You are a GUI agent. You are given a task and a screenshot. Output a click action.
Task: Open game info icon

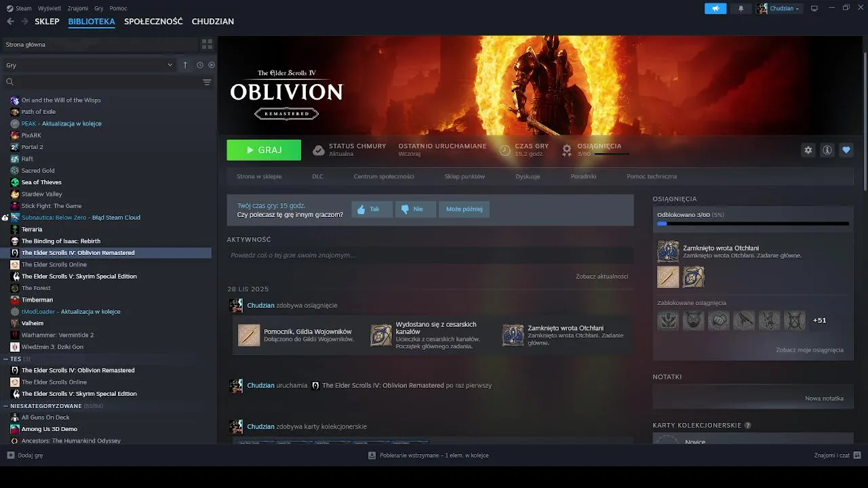pos(827,150)
